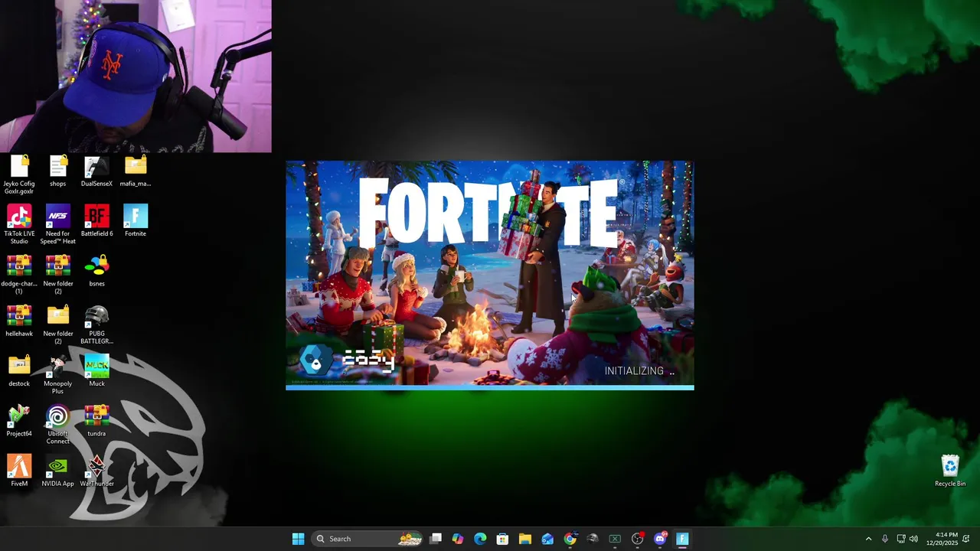The width and height of the screenshot is (980, 551).
Task: Open the Windows Start menu
Action: 298,539
